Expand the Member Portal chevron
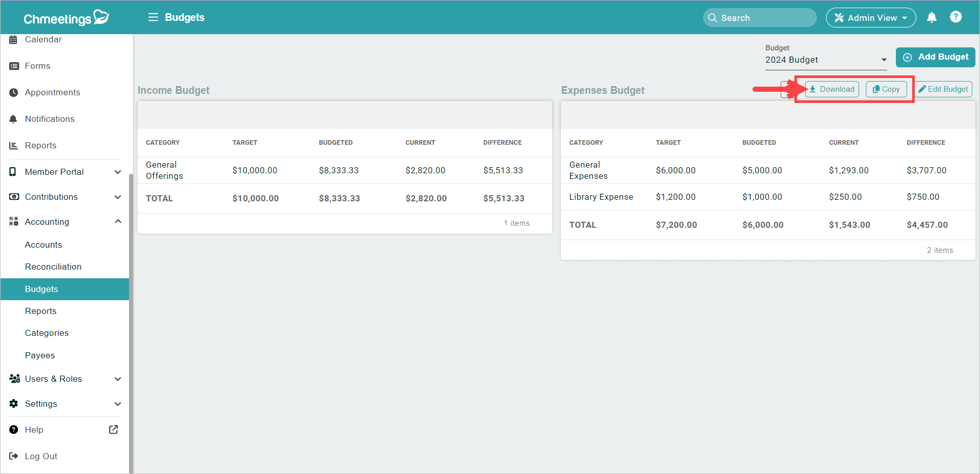 click(x=118, y=172)
